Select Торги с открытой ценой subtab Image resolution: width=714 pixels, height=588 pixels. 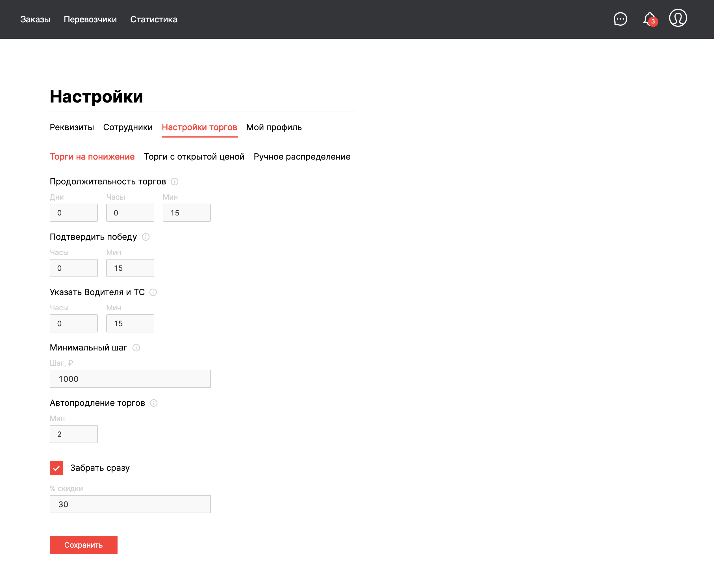coord(194,156)
